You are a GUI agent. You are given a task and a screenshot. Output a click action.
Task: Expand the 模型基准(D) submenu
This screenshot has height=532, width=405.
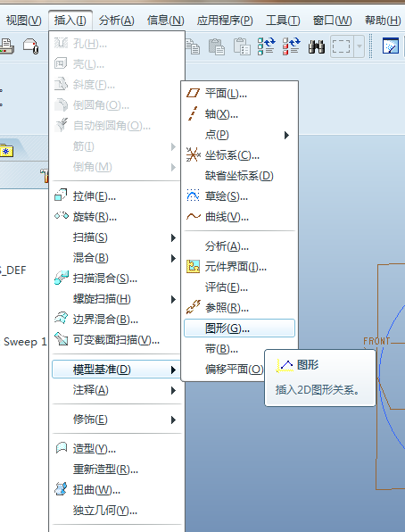(116, 370)
